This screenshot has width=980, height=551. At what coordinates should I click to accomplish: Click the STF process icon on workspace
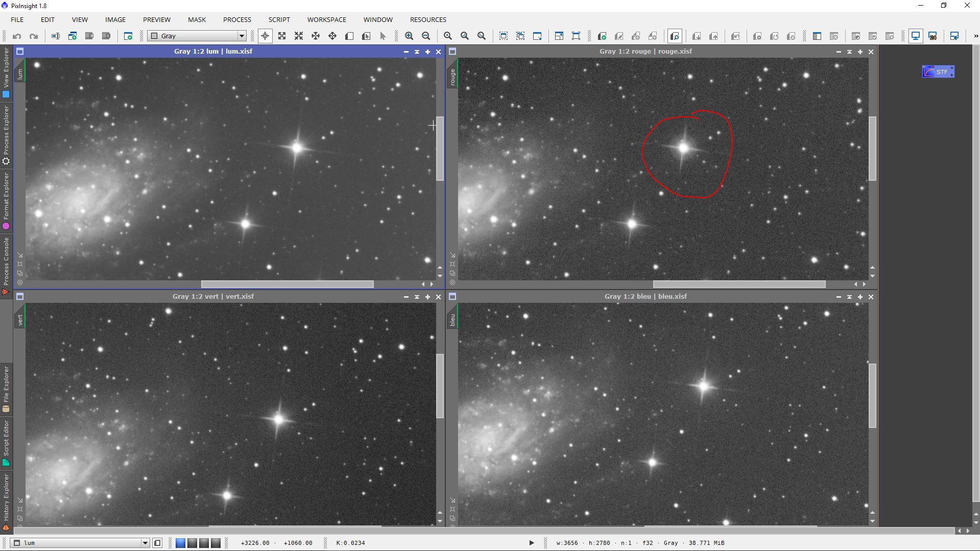(x=938, y=72)
